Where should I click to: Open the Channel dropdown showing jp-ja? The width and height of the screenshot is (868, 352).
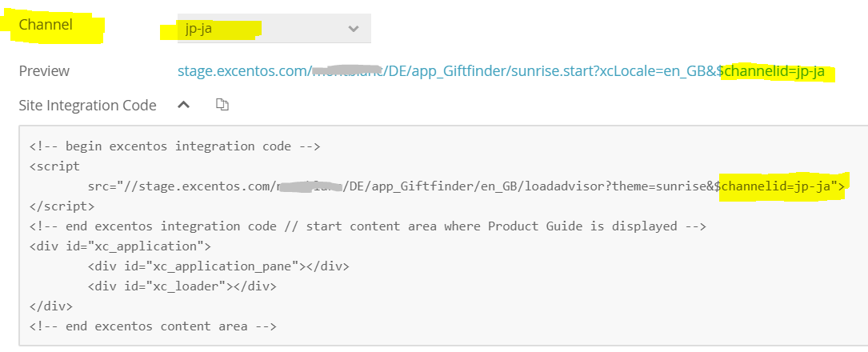pyautogui.click(x=264, y=30)
